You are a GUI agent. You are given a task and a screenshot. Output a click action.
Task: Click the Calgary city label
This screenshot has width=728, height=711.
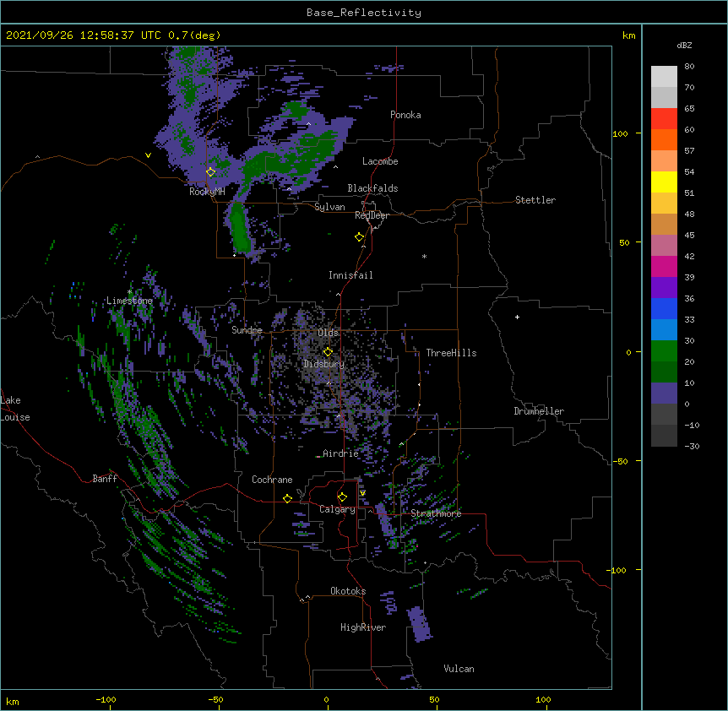click(x=338, y=509)
